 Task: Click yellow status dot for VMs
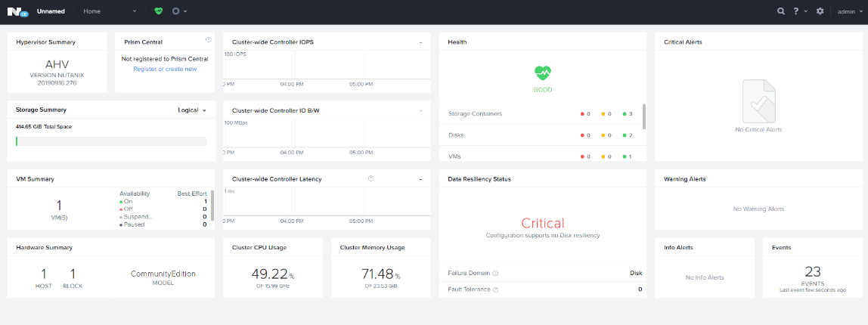click(x=603, y=156)
